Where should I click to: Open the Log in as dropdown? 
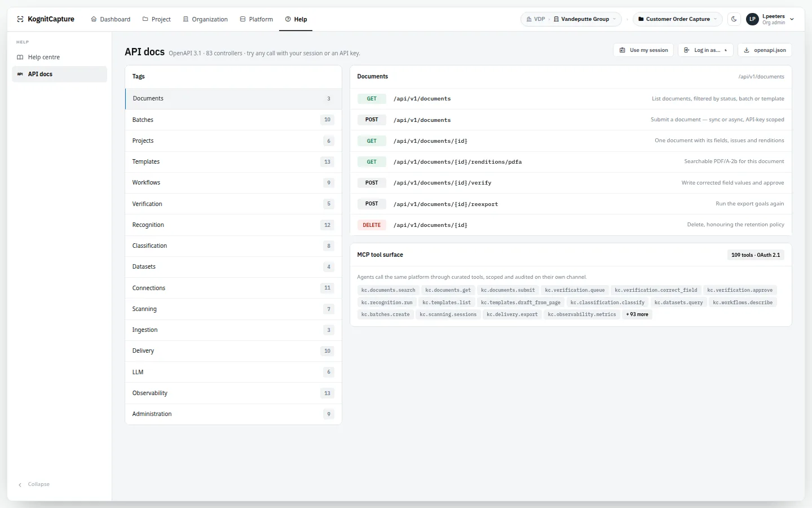(705, 50)
